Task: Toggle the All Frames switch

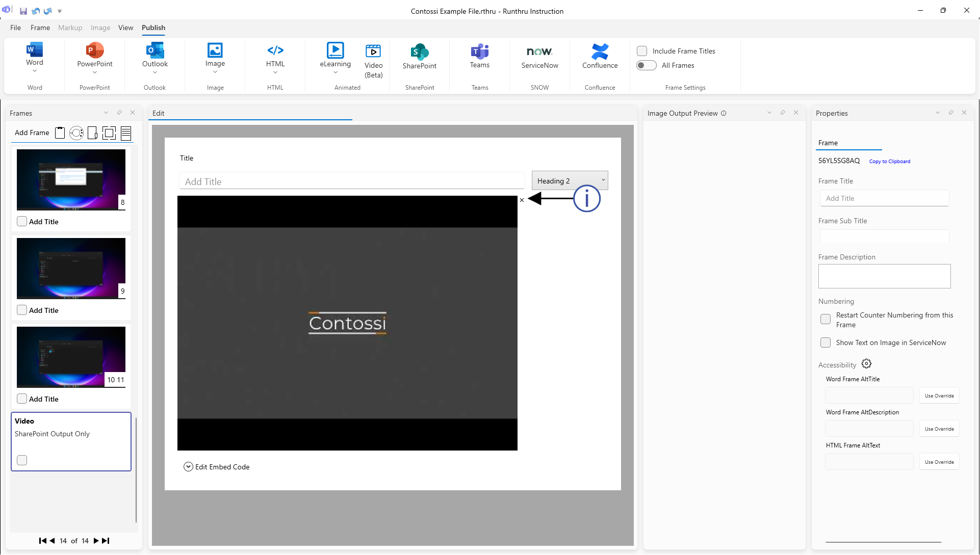Action: tap(646, 65)
